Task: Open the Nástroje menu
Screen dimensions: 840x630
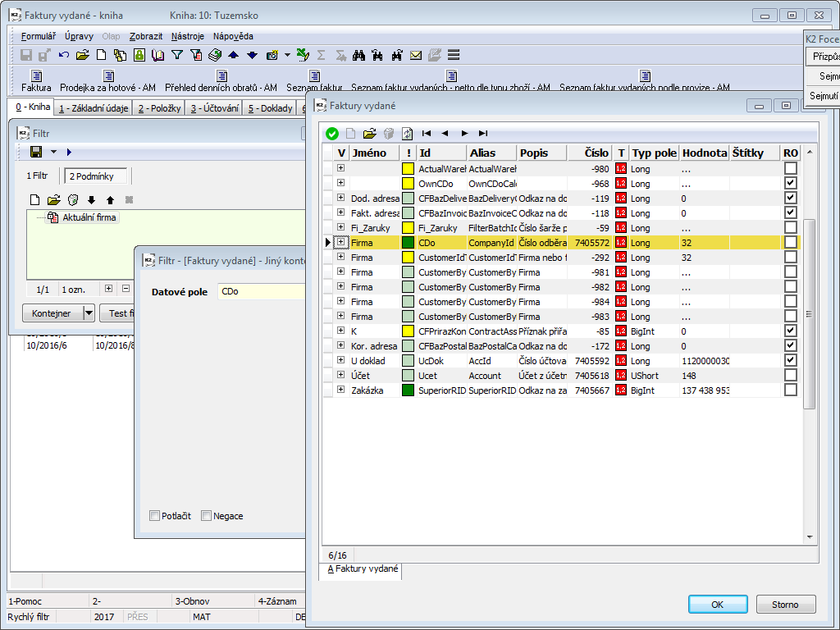Action: [189, 36]
